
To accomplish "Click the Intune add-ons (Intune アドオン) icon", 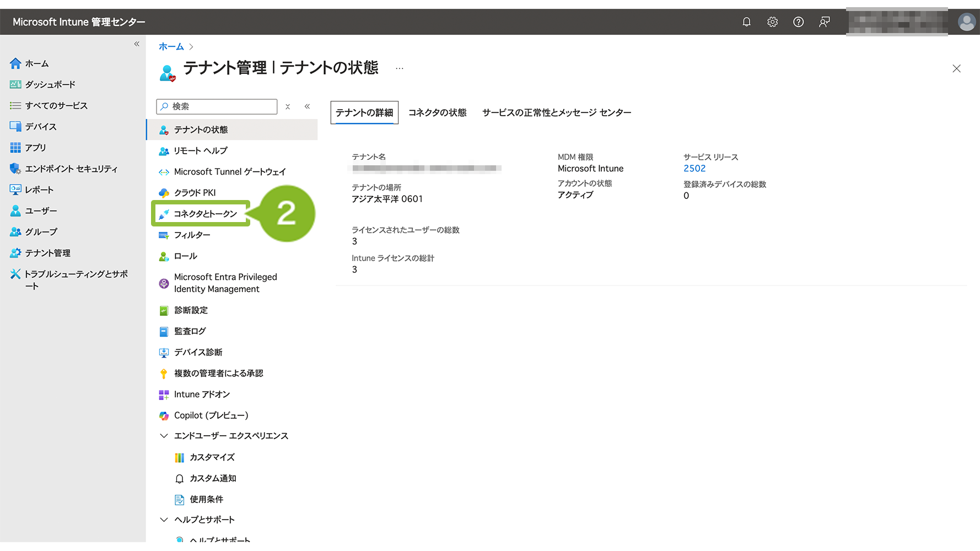I will pos(164,395).
